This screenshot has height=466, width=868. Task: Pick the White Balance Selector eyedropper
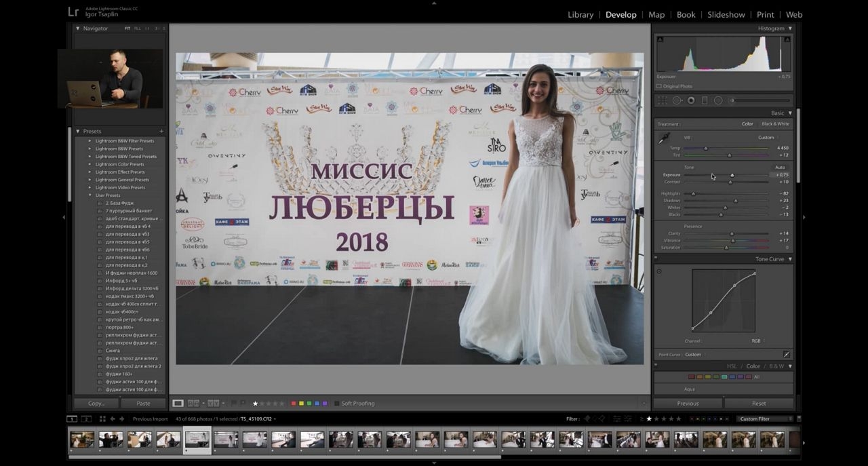pos(665,138)
